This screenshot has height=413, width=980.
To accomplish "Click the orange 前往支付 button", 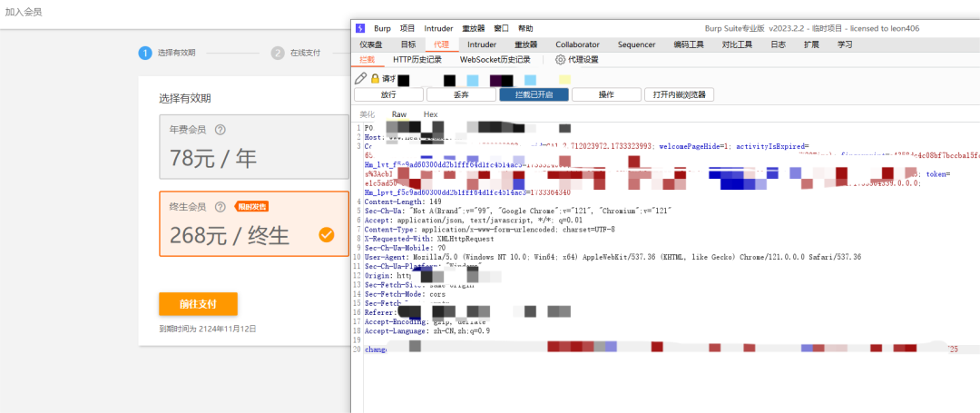I will click(198, 304).
